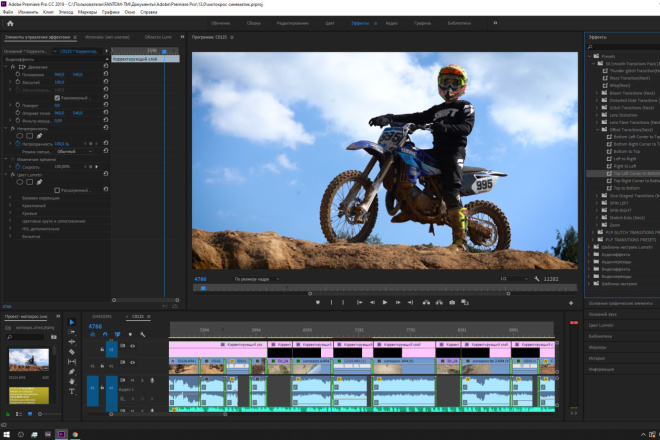Screen dimensions: 660x440
Task: Open program monitor settings wrench
Action: [x=537, y=279]
